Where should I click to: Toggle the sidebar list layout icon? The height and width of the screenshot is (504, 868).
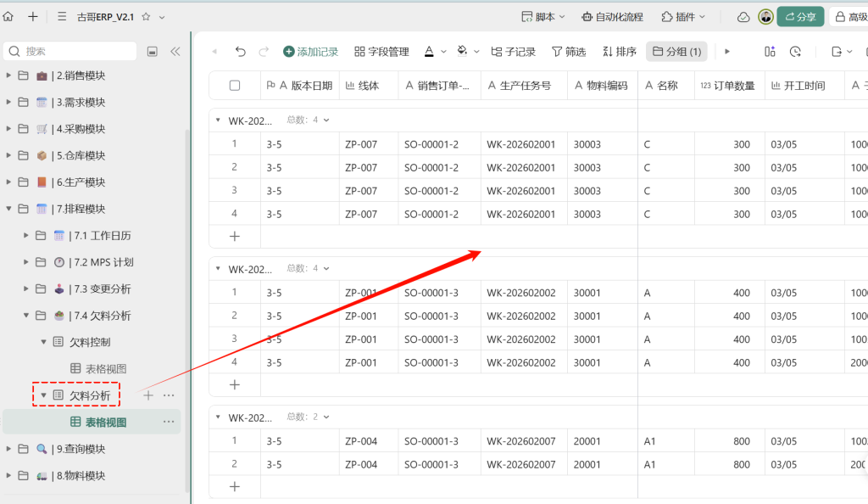153,52
